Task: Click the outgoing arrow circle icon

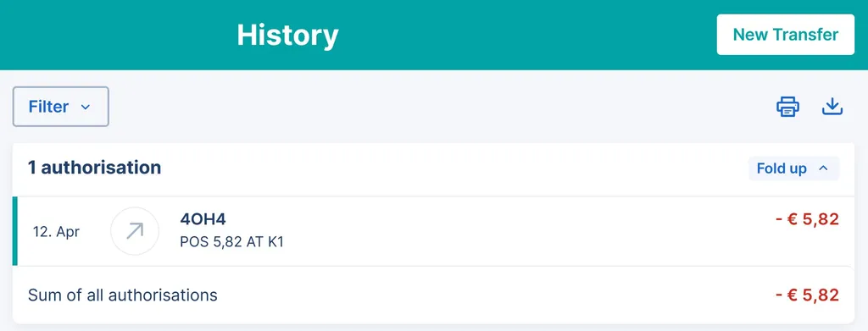Action: [x=135, y=231]
